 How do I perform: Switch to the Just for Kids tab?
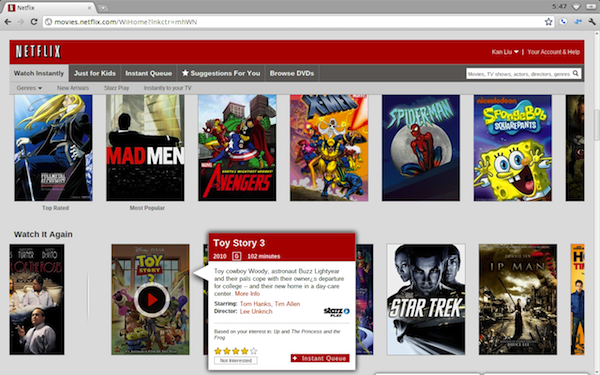(x=95, y=73)
